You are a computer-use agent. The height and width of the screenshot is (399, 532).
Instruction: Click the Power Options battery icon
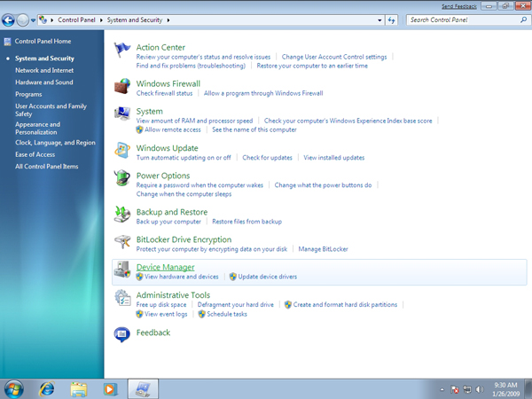(122, 179)
